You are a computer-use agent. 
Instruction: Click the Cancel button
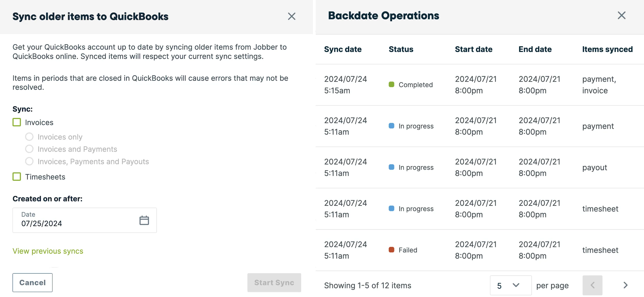point(33,283)
